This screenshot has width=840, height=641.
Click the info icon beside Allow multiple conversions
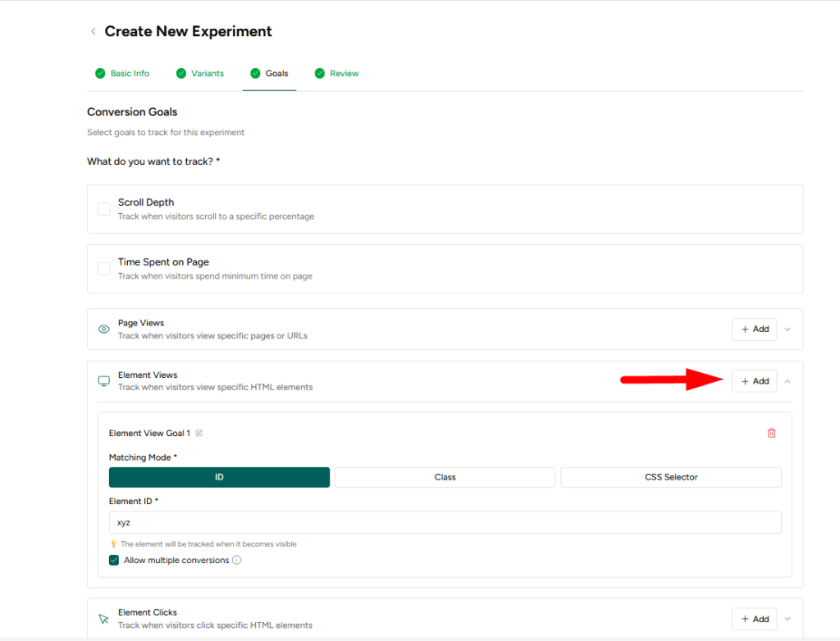click(x=237, y=561)
